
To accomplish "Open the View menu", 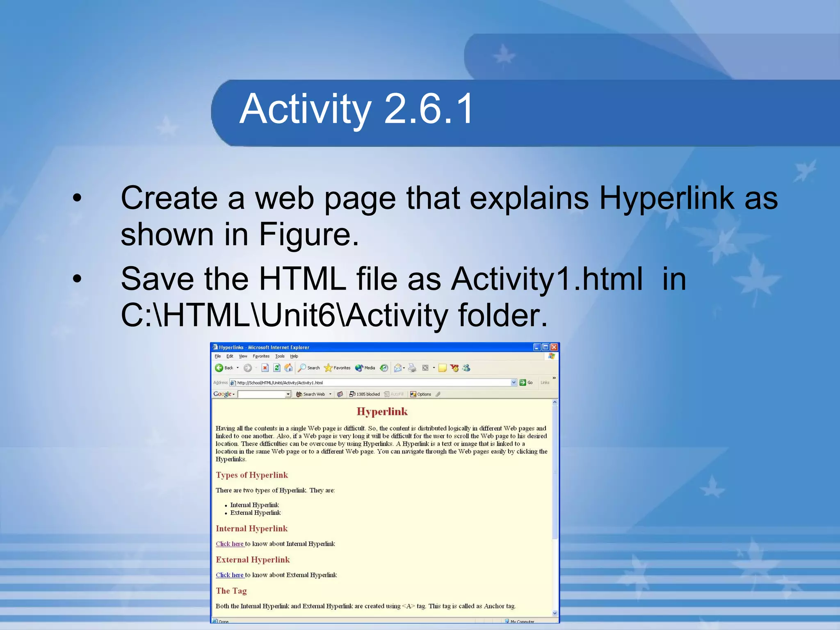I will point(243,356).
